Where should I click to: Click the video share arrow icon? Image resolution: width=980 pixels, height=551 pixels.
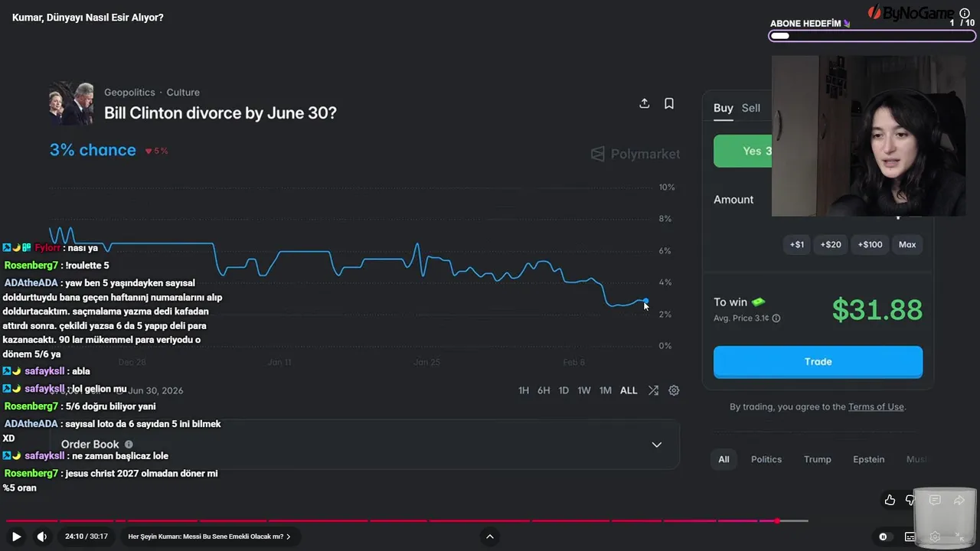(x=959, y=500)
